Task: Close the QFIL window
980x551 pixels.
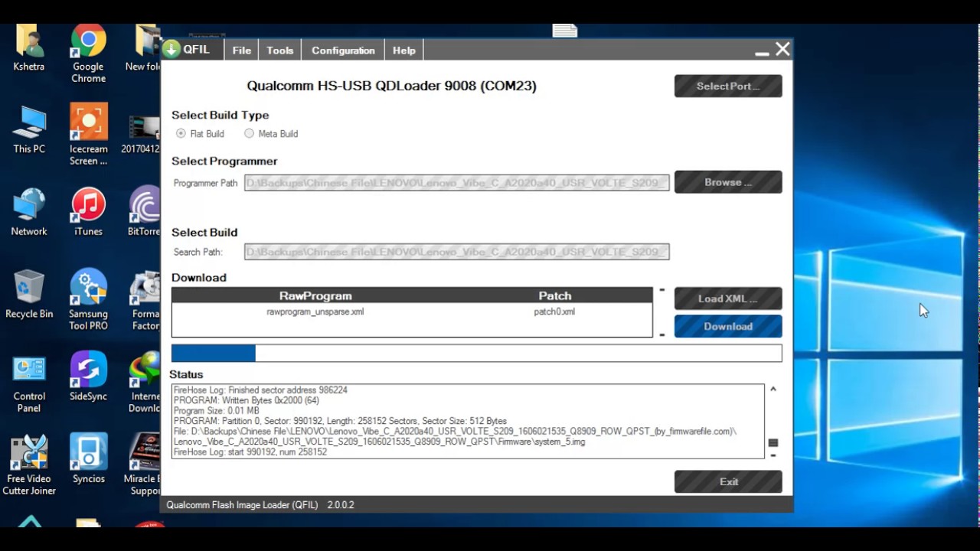Action: tap(782, 49)
